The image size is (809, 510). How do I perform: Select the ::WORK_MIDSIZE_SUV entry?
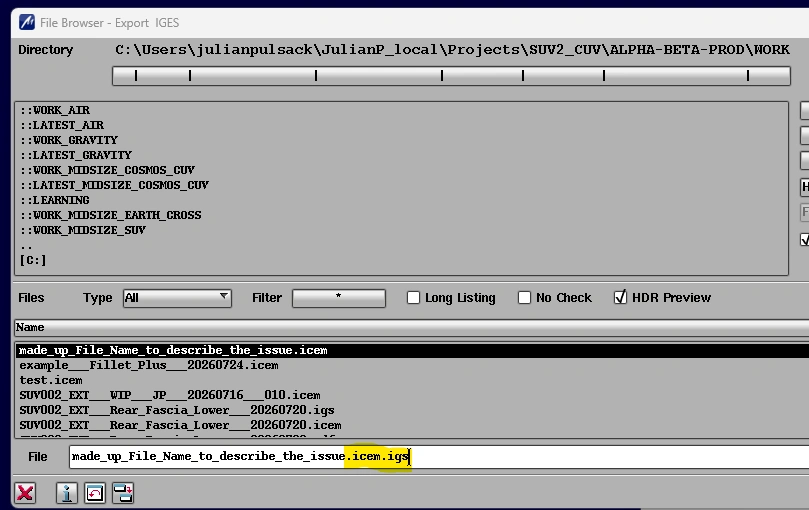[83, 230]
